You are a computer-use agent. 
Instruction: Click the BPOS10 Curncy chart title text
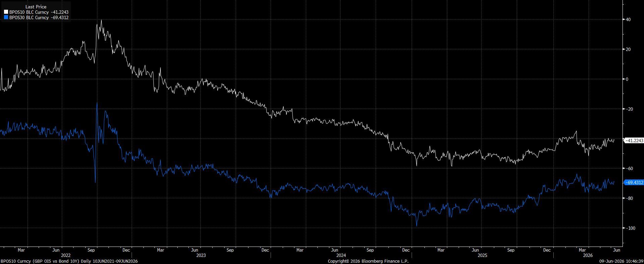69,261
